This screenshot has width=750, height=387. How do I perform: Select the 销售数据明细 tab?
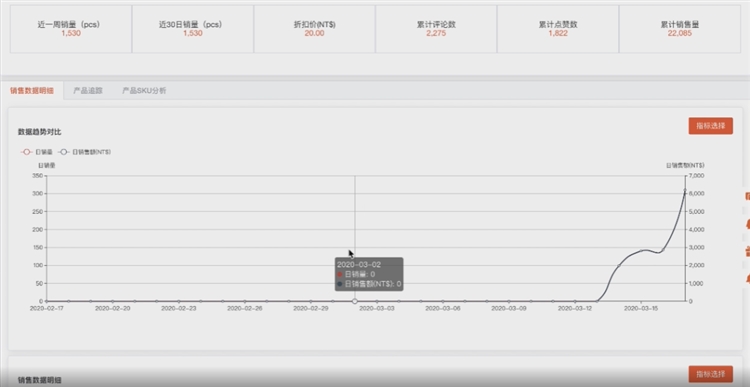(x=32, y=90)
